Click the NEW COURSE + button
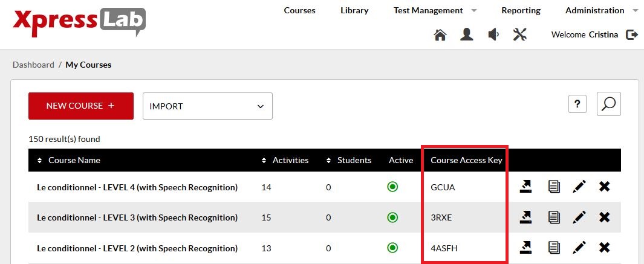The image size is (644, 264). pos(81,106)
